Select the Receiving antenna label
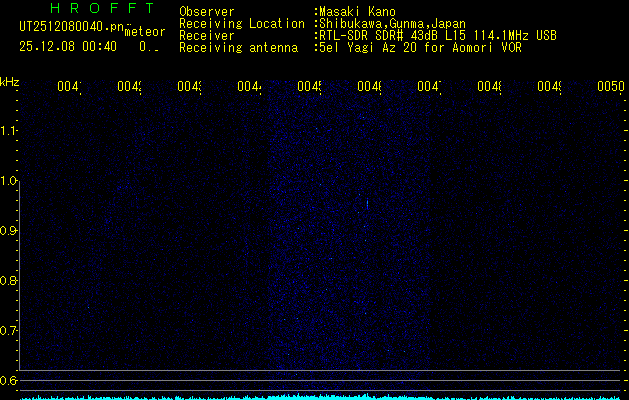The width and height of the screenshot is (629, 400). tap(238, 48)
